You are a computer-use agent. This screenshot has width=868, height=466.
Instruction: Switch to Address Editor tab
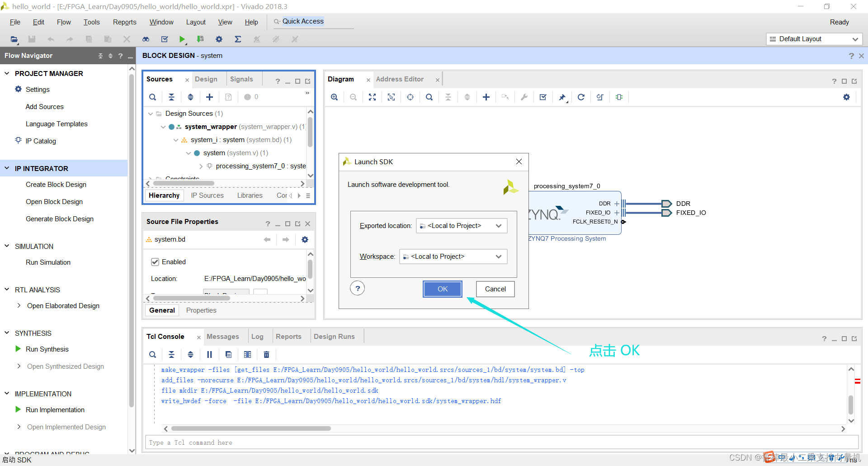(400, 79)
